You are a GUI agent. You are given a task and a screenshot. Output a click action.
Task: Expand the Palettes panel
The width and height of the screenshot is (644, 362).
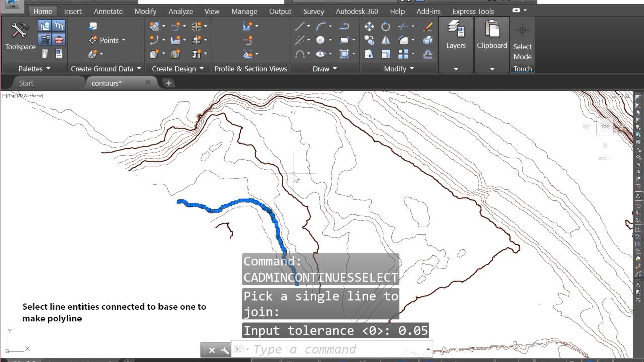pyautogui.click(x=35, y=69)
